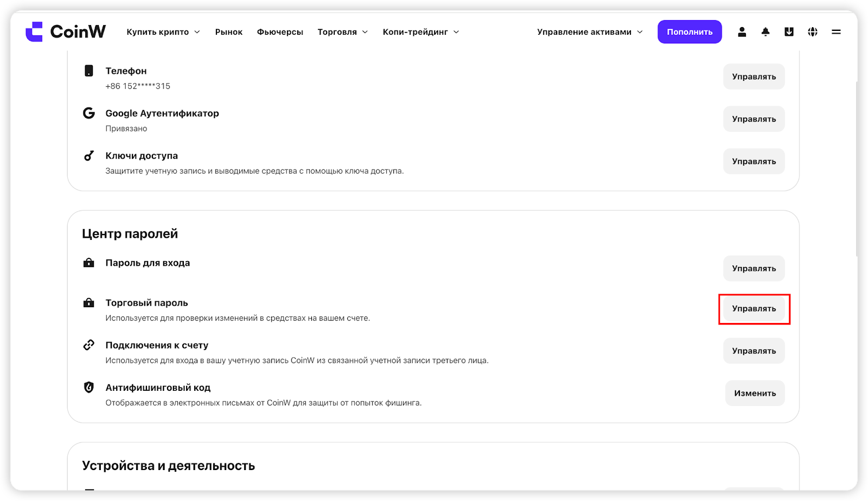868x501 pixels.
Task: Open Управление активами dropdown
Action: coord(590,32)
